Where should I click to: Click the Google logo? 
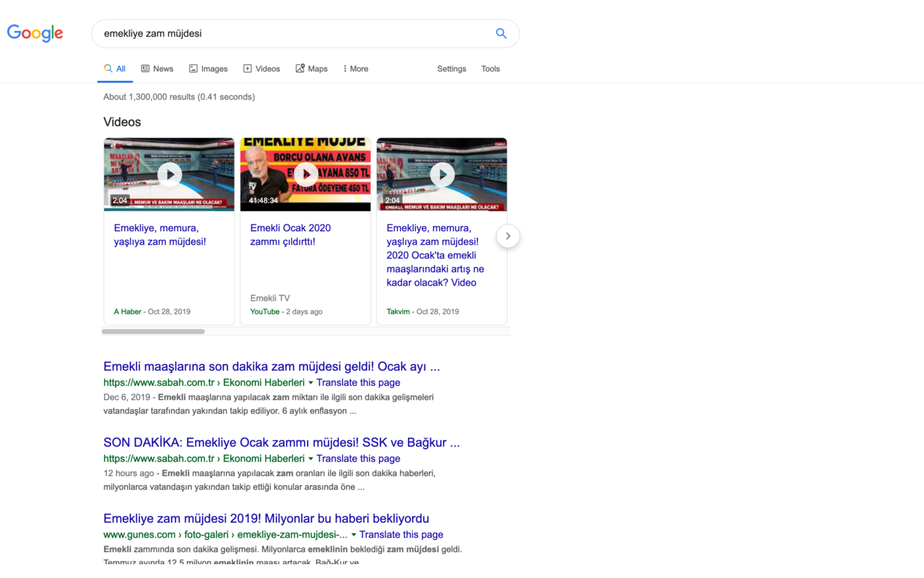tap(35, 33)
